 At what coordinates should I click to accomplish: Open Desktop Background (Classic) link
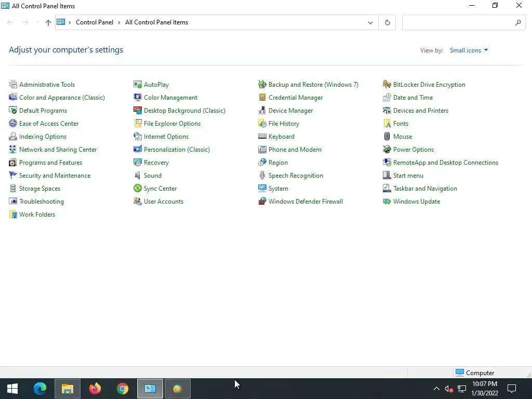coord(184,111)
